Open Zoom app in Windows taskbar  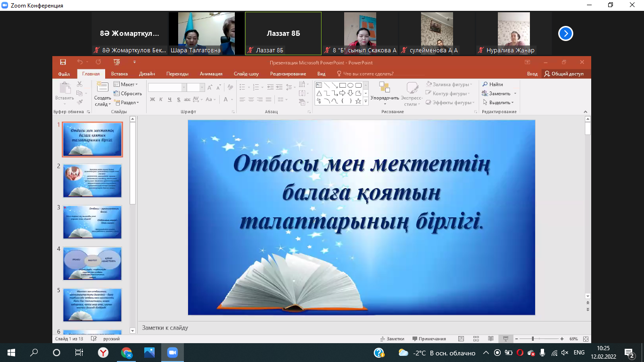click(172, 353)
